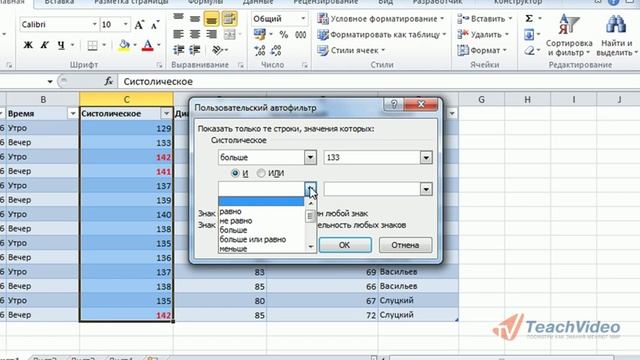Open Условное форматирование menu
Viewport: 640px width, 360px height.
381,19
